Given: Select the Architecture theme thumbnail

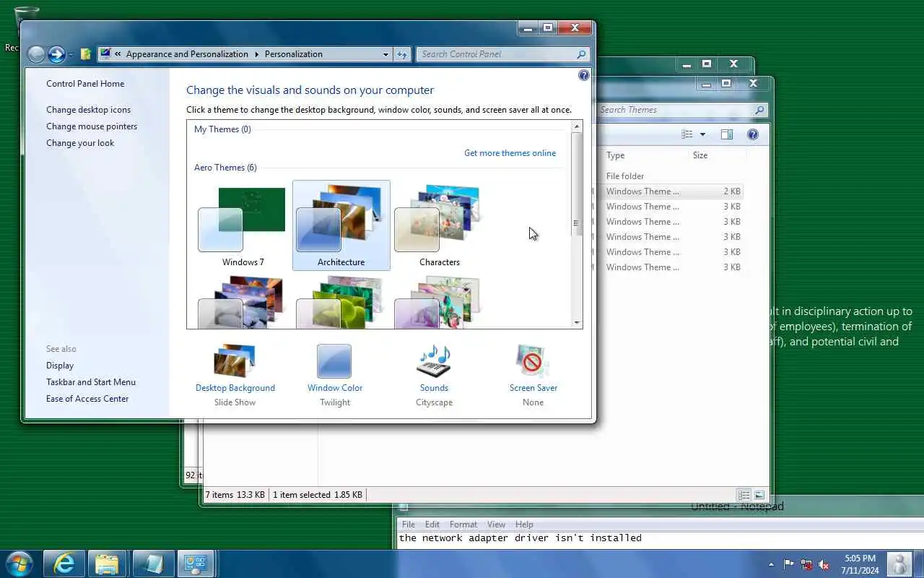Looking at the screenshot, I should [341, 225].
